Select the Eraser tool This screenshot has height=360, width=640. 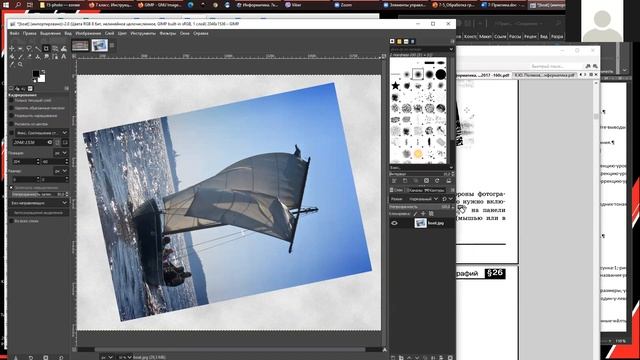pyautogui.click(x=29, y=56)
